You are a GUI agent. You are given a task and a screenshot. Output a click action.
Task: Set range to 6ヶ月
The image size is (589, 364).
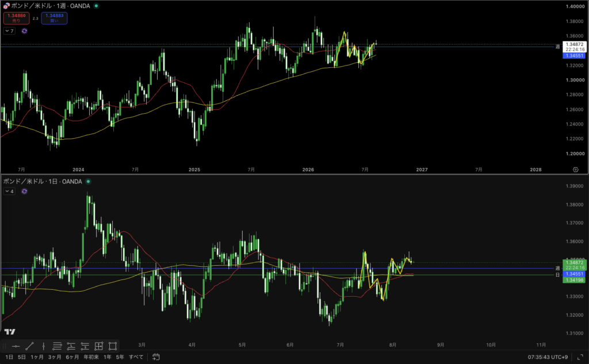pos(72,357)
